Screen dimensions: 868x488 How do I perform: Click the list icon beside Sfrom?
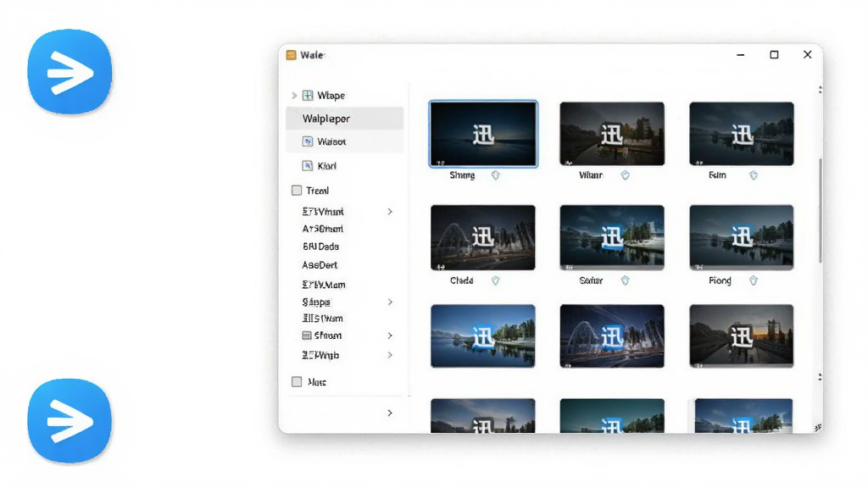tap(307, 335)
